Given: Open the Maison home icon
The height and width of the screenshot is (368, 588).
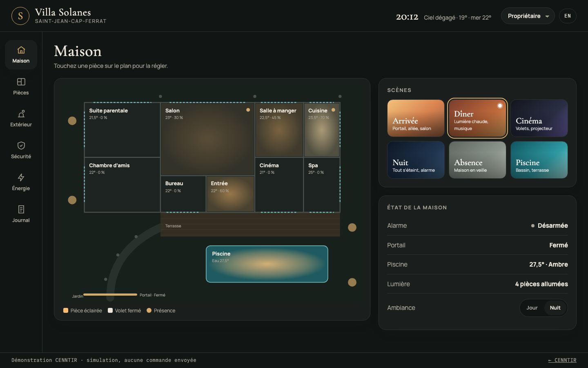Looking at the screenshot, I should [21, 50].
